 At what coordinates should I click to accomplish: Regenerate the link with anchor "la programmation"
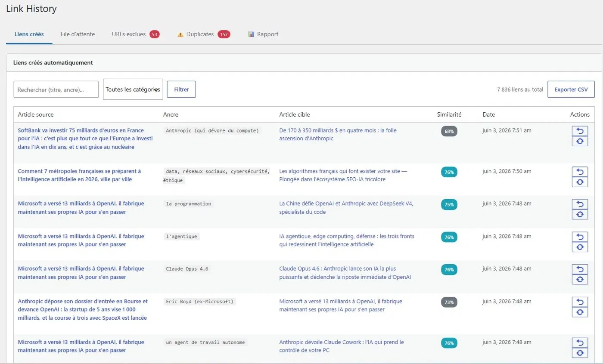pyautogui.click(x=580, y=214)
